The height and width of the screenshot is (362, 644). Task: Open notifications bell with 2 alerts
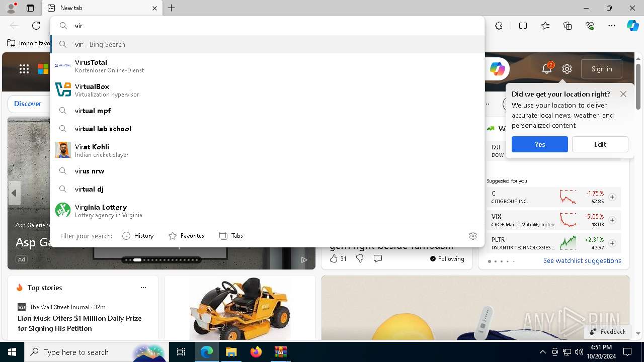(x=547, y=69)
